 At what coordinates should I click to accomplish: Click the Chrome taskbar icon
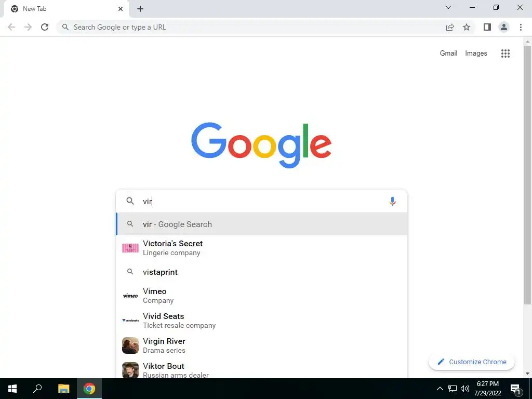pyautogui.click(x=89, y=389)
